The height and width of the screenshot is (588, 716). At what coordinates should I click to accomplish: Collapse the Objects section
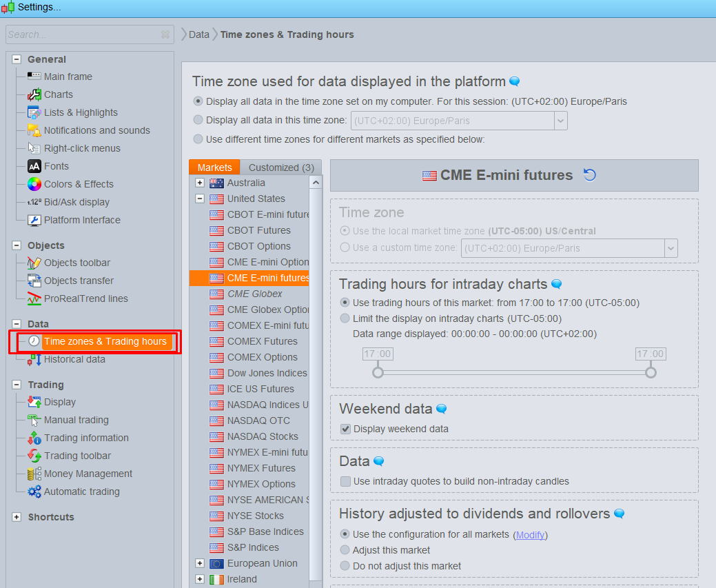17,245
